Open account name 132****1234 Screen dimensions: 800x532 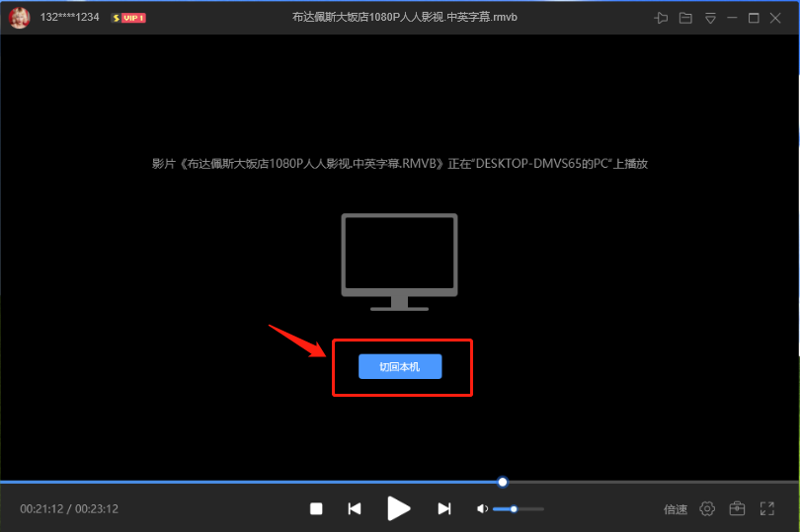pyautogui.click(x=69, y=18)
